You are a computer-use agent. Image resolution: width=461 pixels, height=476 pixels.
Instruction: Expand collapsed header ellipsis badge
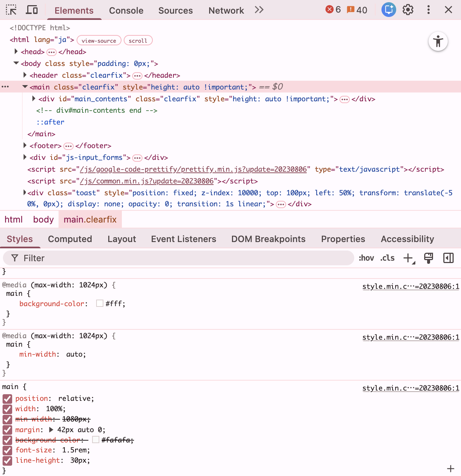point(137,76)
